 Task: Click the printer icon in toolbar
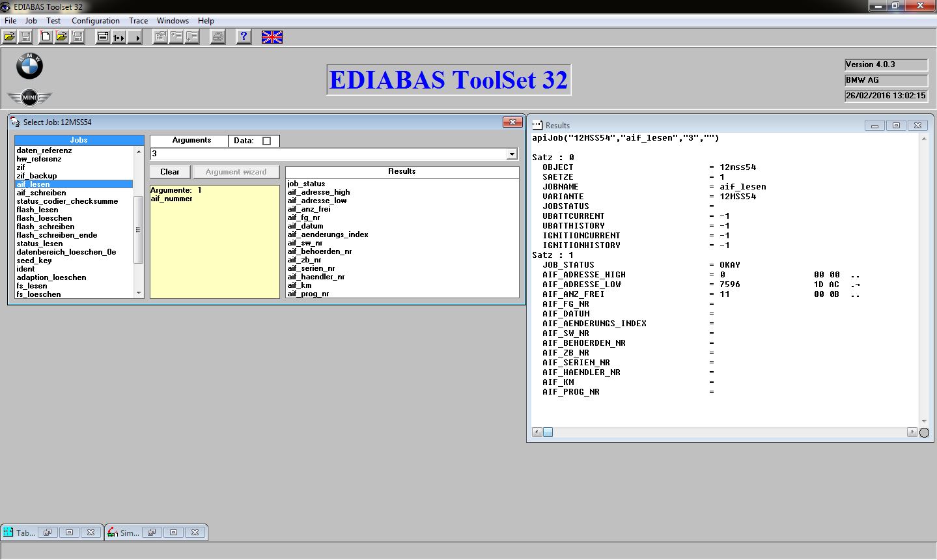pyautogui.click(x=217, y=37)
